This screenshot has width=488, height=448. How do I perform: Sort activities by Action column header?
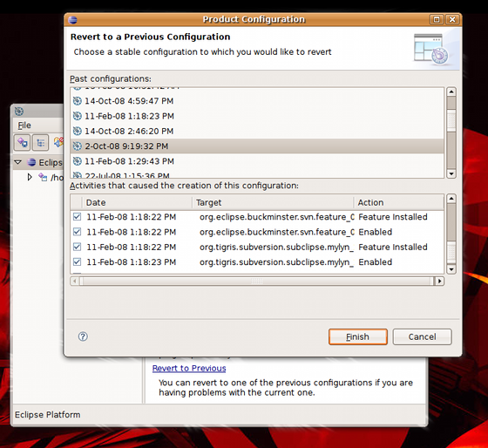pyautogui.click(x=399, y=202)
